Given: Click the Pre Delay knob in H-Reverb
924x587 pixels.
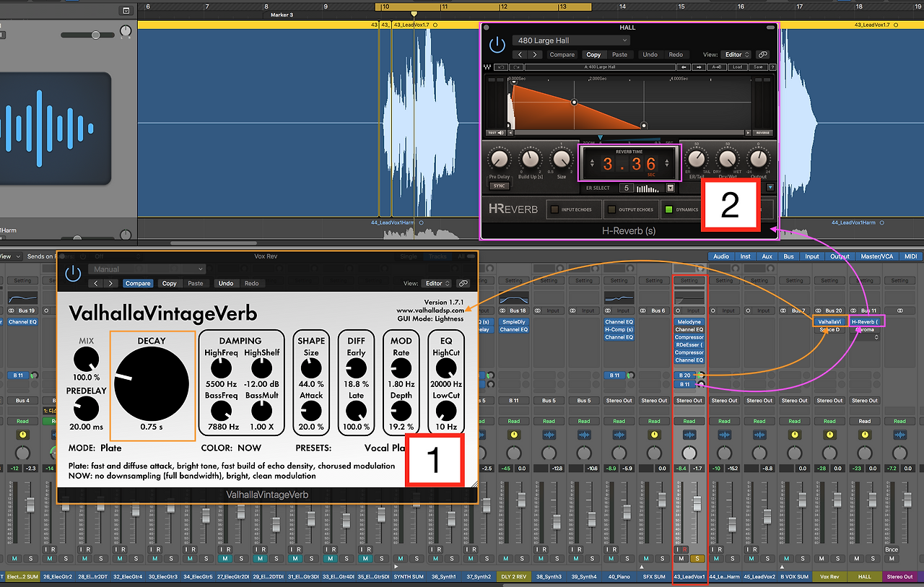Looking at the screenshot, I should (498, 157).
